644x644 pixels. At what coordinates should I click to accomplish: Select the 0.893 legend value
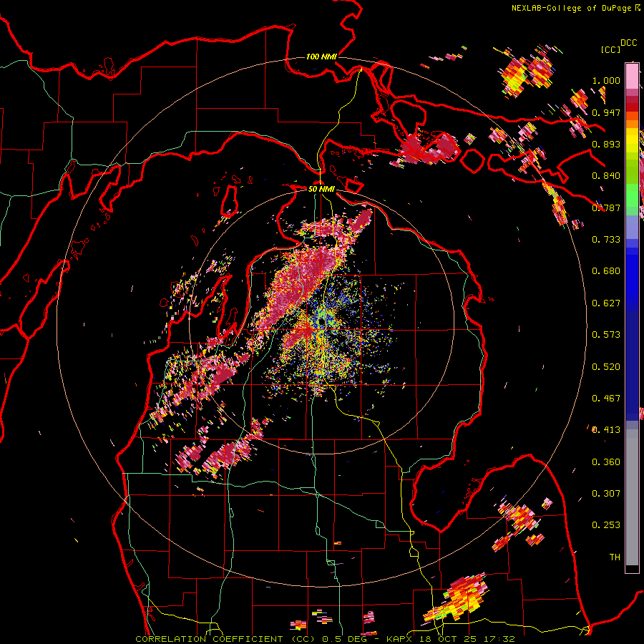tap(606, 144)
